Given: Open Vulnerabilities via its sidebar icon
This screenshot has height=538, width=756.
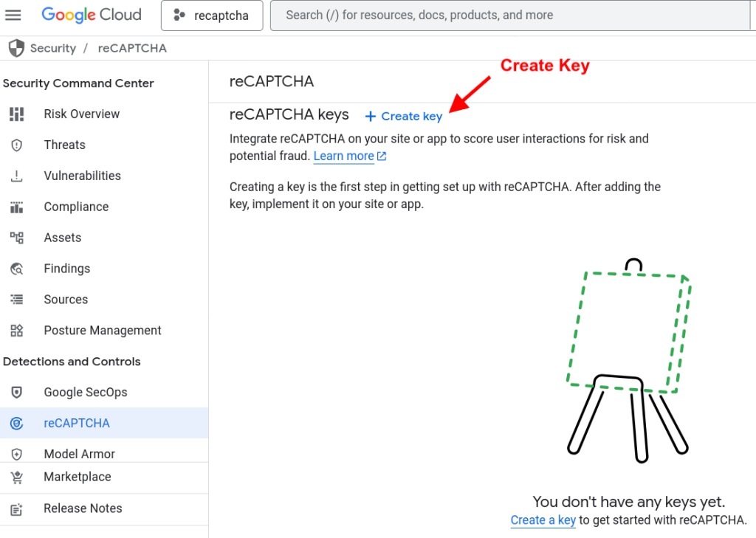Looking at the screenshot, I should tap(16, 176).
